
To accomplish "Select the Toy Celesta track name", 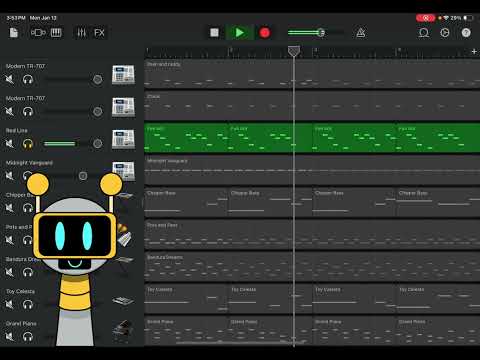I will coord(20,291).
